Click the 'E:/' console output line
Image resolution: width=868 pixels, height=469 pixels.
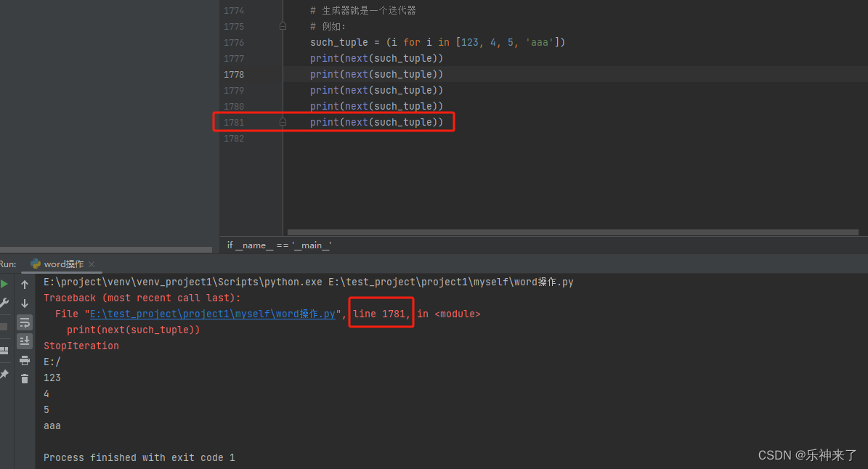coord(52,362)
